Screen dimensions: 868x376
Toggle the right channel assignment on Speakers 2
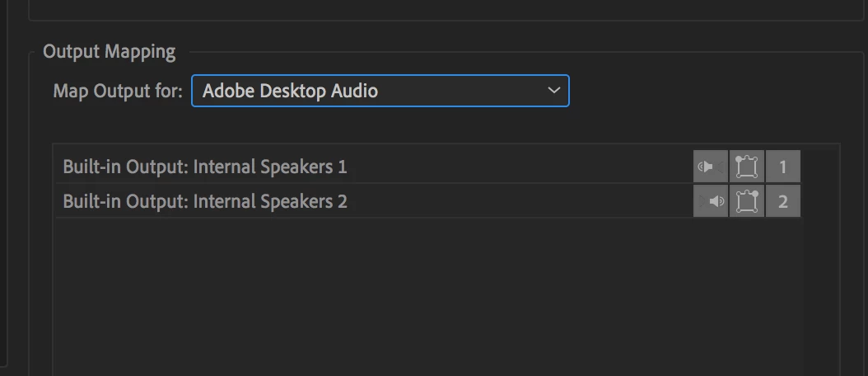pos(710,201)
